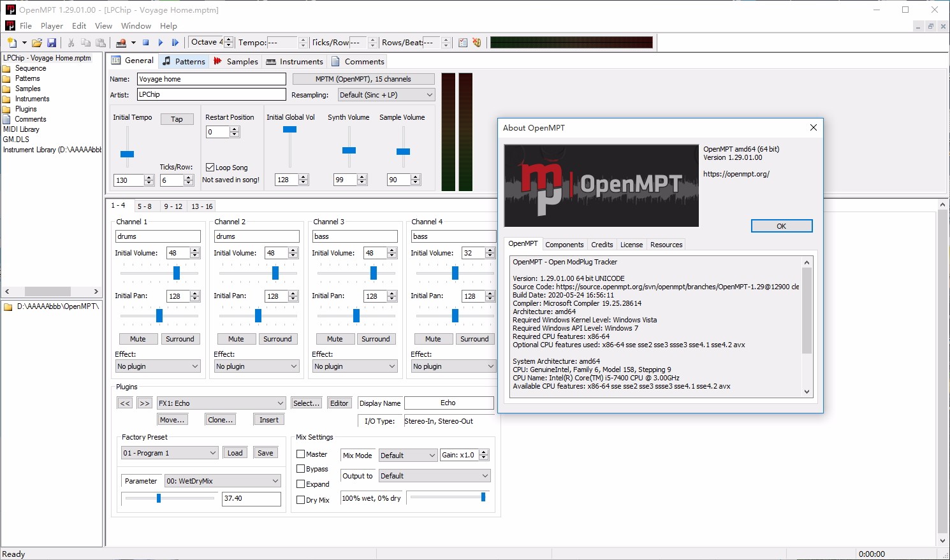Screen dimensions: 950x560
Task: Toggle Bypass for the Echo plugin
Action: [x=302, y=469]
